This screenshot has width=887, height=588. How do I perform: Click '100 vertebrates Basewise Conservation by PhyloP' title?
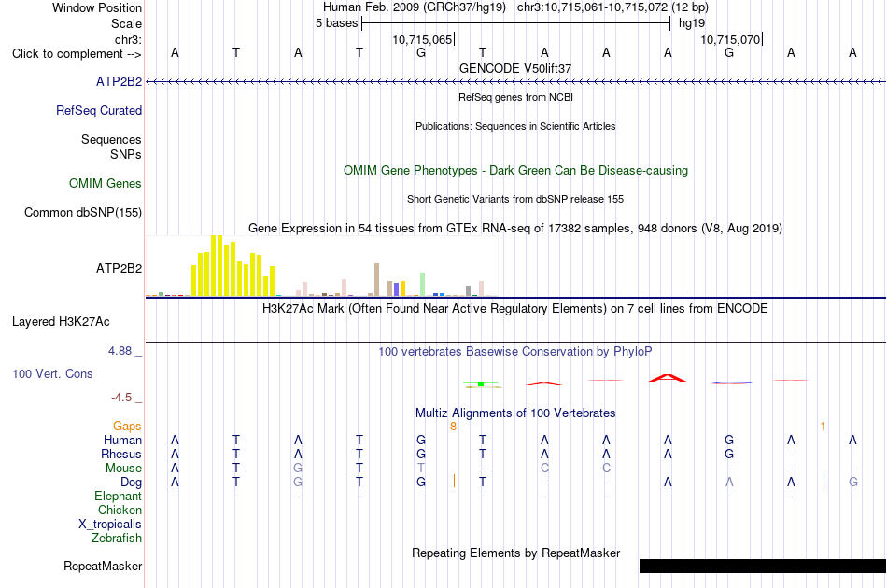(515, 352)
